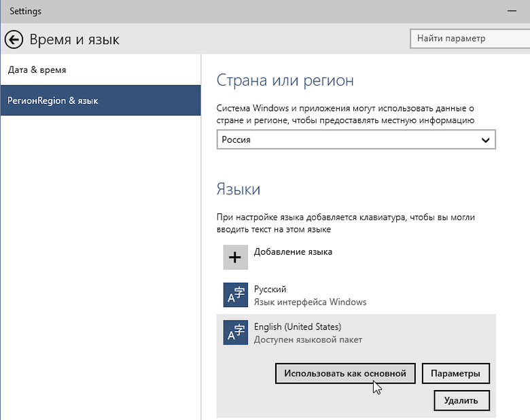Select the Русский language entry
This screenshot has height=420, width=530.
(x=356, y=295)
